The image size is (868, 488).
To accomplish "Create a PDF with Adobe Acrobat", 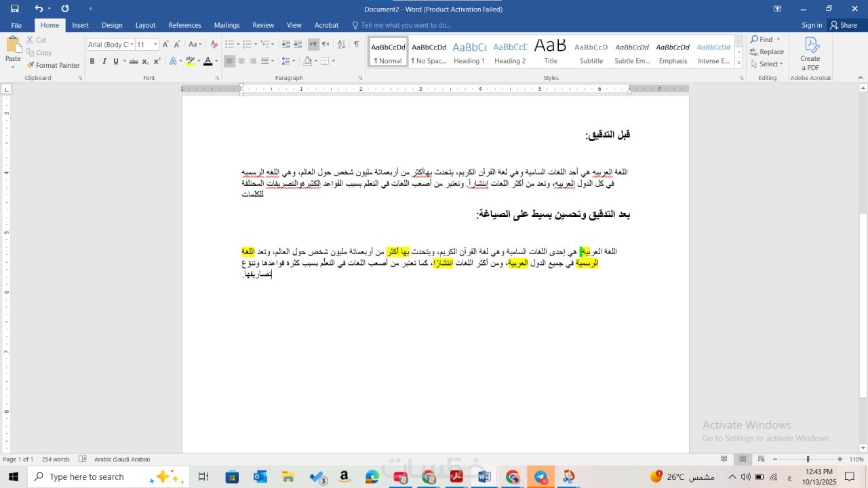I will tap(810, 54).
